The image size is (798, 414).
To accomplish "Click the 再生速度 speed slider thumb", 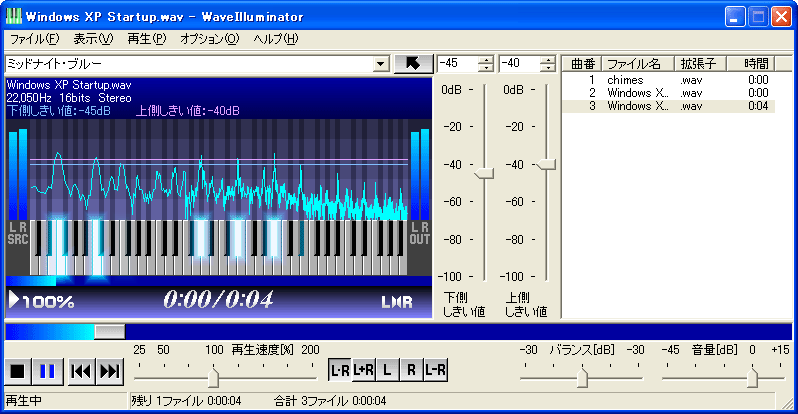I will click(x=213, y=377).
